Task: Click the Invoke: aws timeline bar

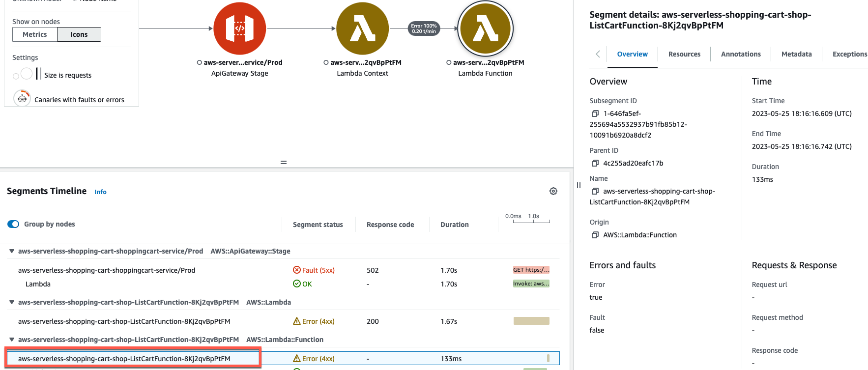Action: tap(531, 284)
